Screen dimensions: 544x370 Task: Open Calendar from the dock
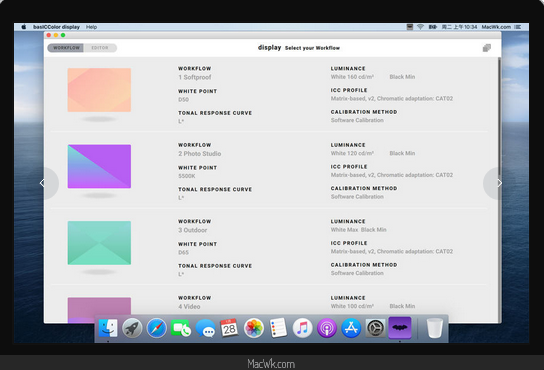[229, 328]
